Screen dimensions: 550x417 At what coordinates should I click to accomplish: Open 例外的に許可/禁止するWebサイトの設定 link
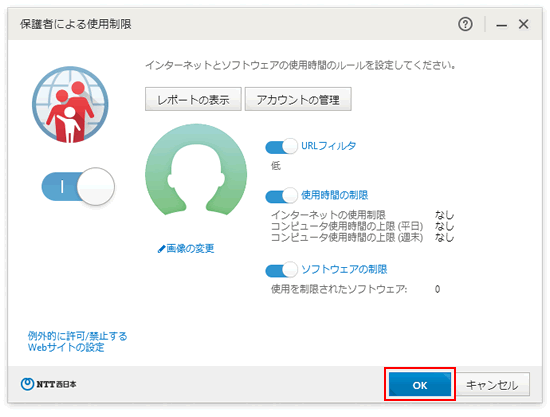(78, 342)
